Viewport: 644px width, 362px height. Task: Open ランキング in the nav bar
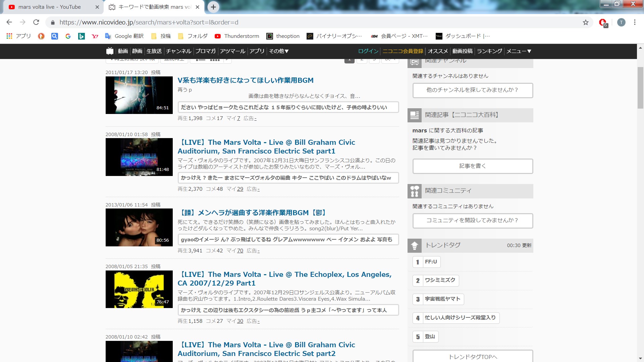(x=490, y=51)
